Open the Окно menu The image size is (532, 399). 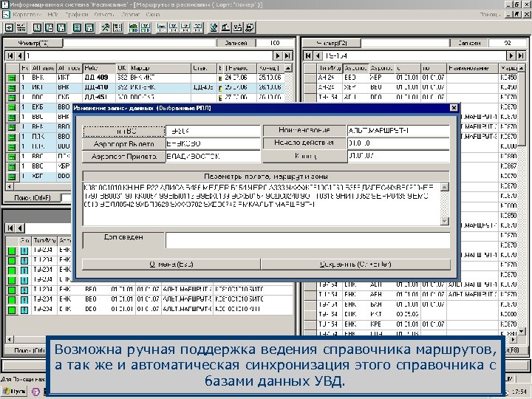(x=153, y=15)
